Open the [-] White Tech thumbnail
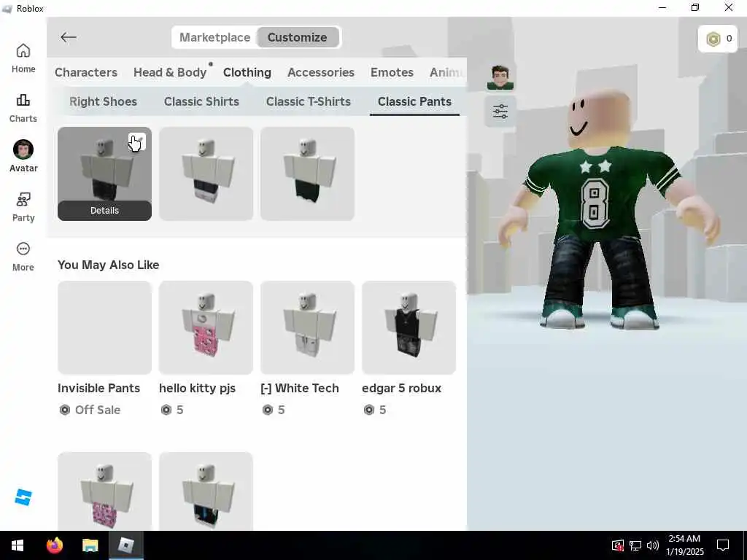Image resolution: width=747 pixels, height=560 pixels. [x=307, y=327]
